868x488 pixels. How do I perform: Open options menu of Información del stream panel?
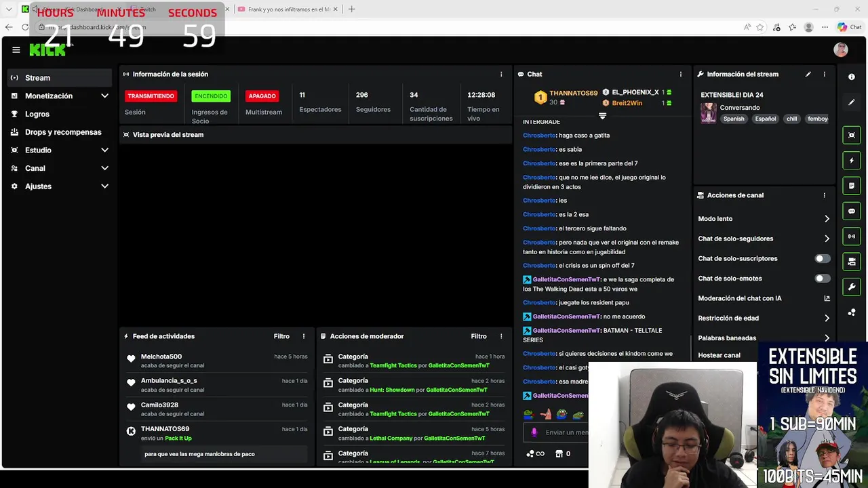(825, 74)
